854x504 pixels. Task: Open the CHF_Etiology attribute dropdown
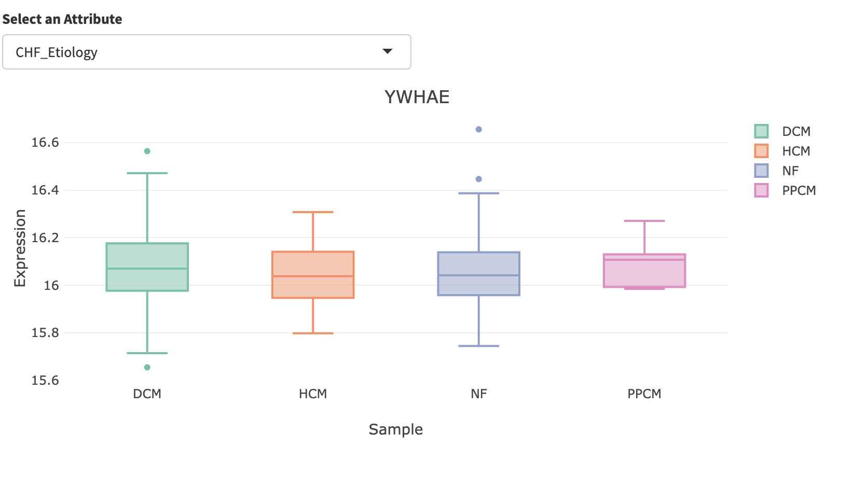click(x=206, y=52)
